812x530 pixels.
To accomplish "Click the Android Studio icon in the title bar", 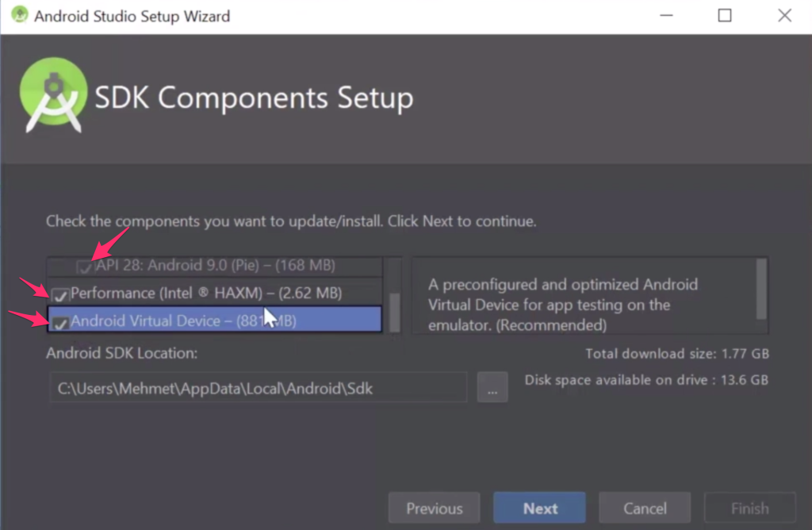I will [x=20, y=14].
